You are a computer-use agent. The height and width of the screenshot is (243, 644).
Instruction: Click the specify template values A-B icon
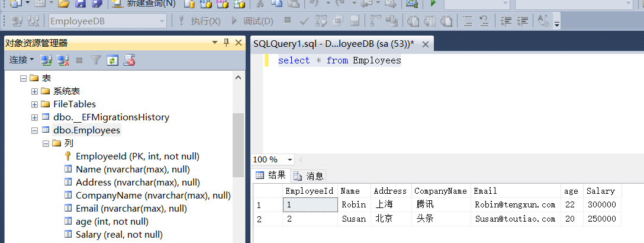point(543,21)
